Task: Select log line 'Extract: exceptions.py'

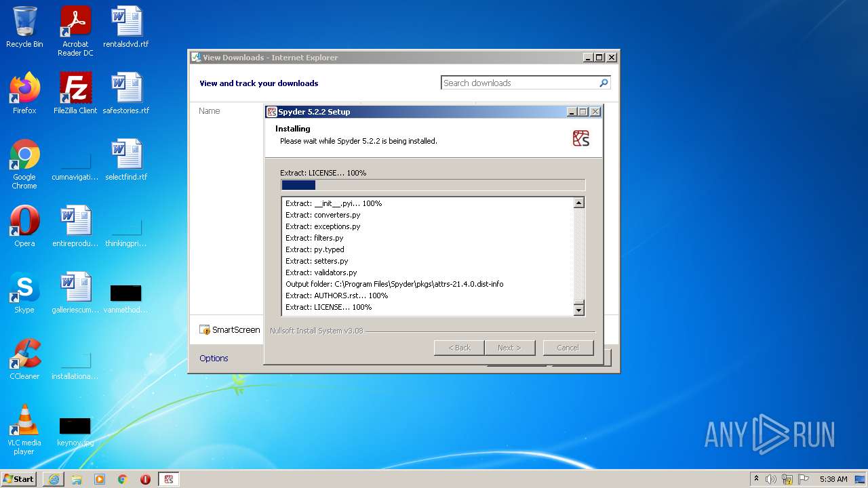Action: tap(323, 226)
